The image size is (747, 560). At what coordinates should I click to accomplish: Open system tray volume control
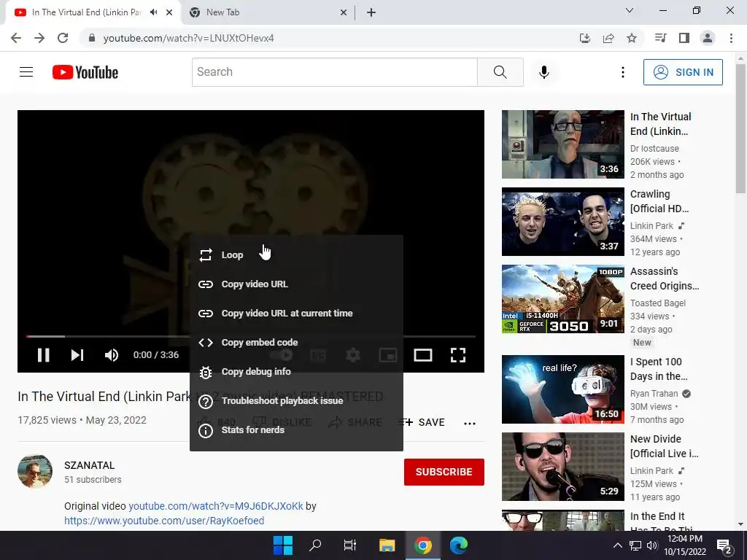[652, 545]
